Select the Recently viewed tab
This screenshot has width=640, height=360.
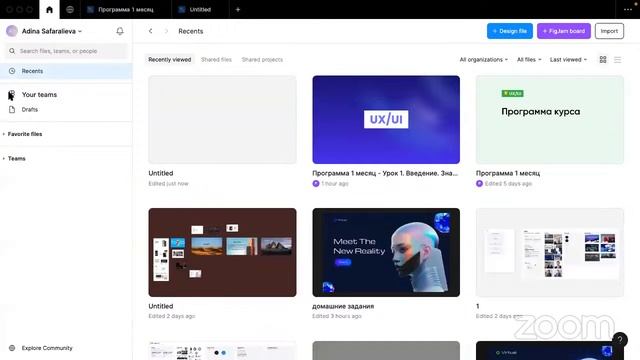169,60
